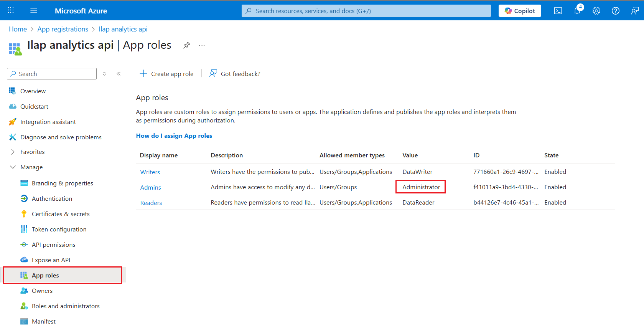
Task: Click Got feedback? button
Action: [235, 74]
